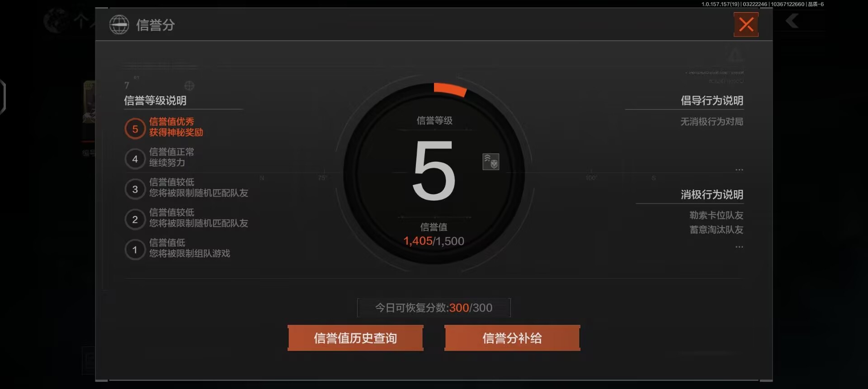Click the globe icon beside 信誉分 title
868x389 pixels.
[x=119, y=24]
